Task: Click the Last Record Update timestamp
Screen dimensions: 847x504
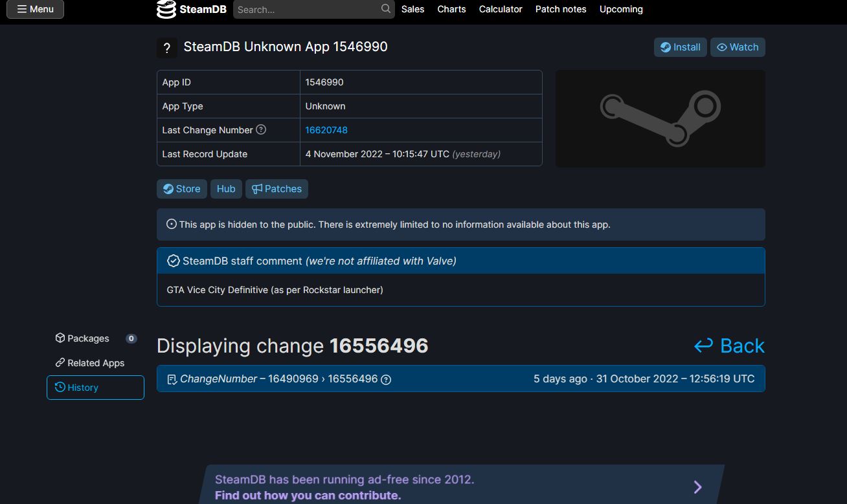Action: pos(403,154)
